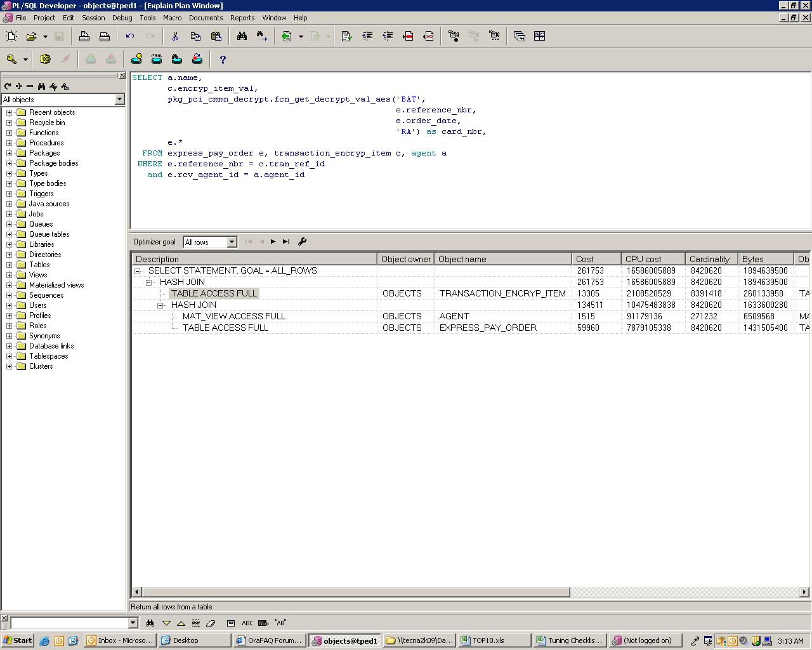The image size is (812, 650).
Task: Click the Cut scissors icon
Action: coord(175,36)
